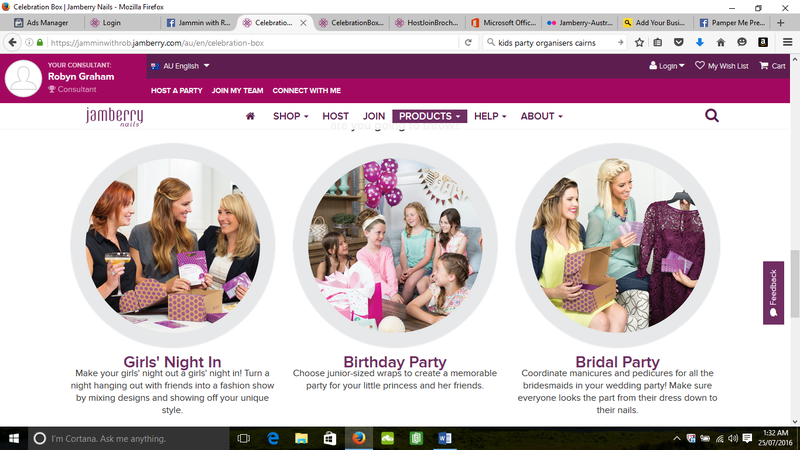This screenshot has height=450, width=800.
Task: Open a new browser tab
Action: (780, 22)
